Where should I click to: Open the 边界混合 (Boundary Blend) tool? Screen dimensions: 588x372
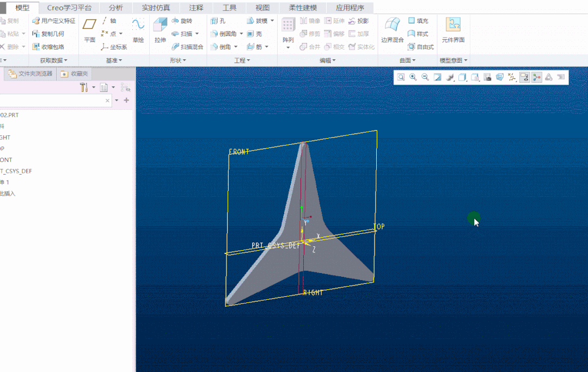[392, 30]
